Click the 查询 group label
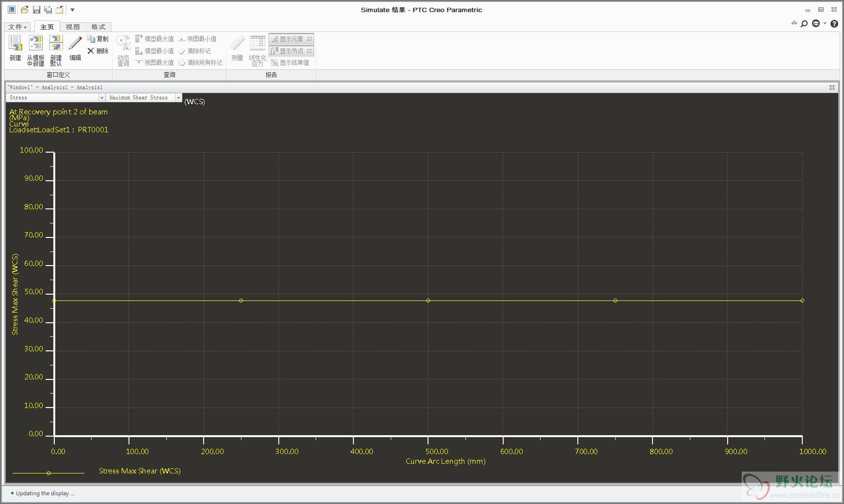844x504 pixels. click(x=169, y=75)
